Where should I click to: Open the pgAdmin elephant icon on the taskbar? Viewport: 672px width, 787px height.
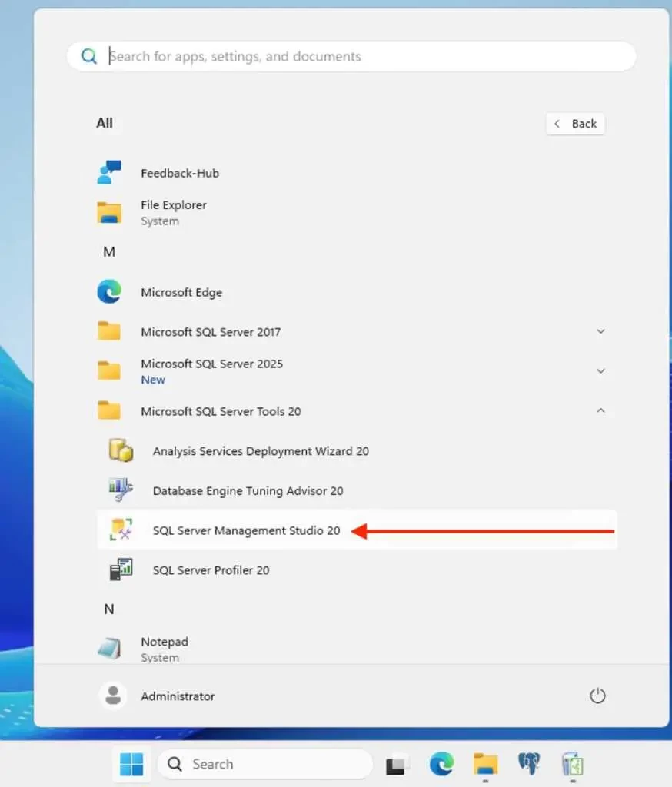coord(529,763)
